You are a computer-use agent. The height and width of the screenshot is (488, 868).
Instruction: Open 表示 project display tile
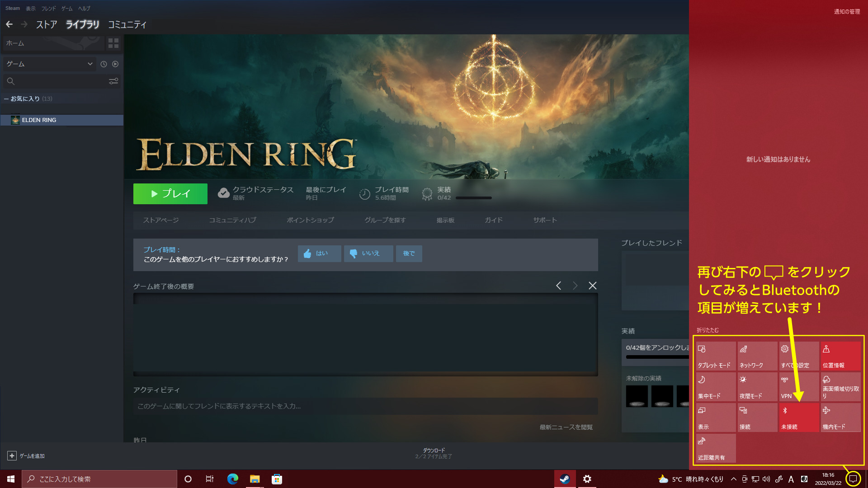(x=716, y=418)
